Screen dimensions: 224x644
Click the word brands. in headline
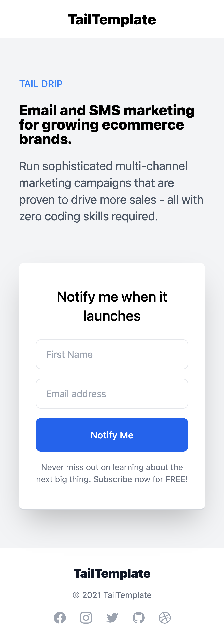point(46,139)
